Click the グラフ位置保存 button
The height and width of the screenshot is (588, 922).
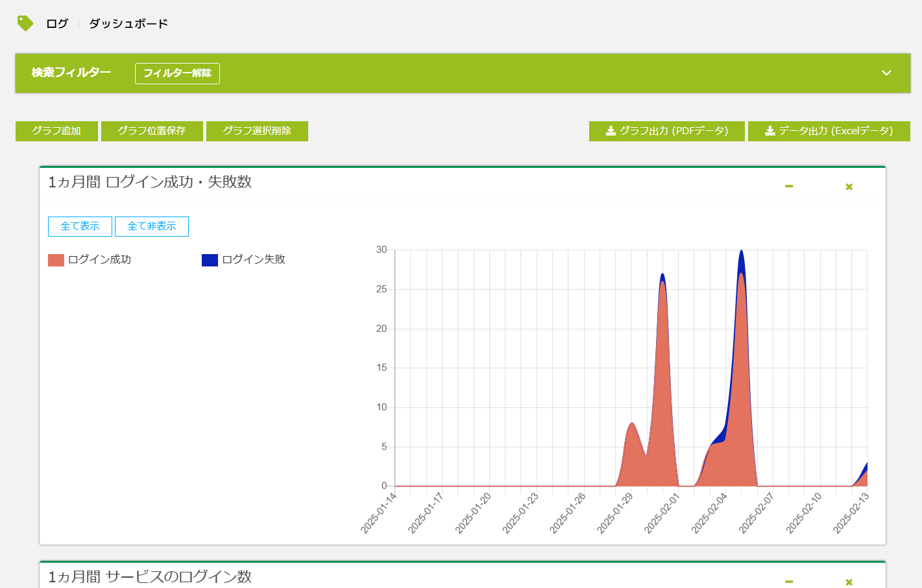pos(152,131)
